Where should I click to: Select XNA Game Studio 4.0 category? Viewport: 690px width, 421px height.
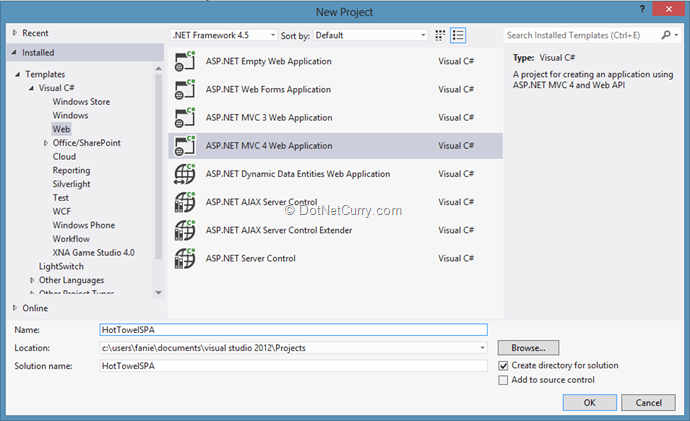tap(94, 253)
